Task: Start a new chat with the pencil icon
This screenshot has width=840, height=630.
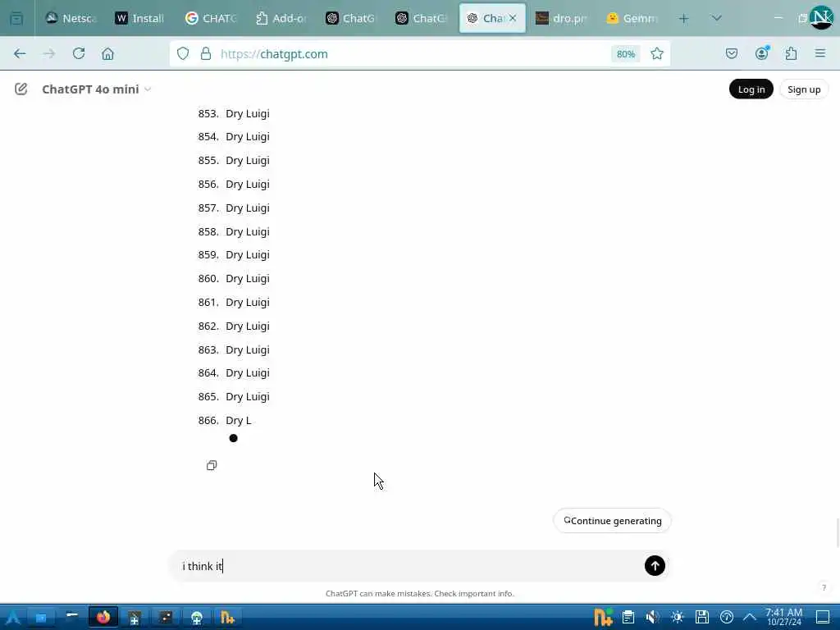Action: tap(21, 89)
